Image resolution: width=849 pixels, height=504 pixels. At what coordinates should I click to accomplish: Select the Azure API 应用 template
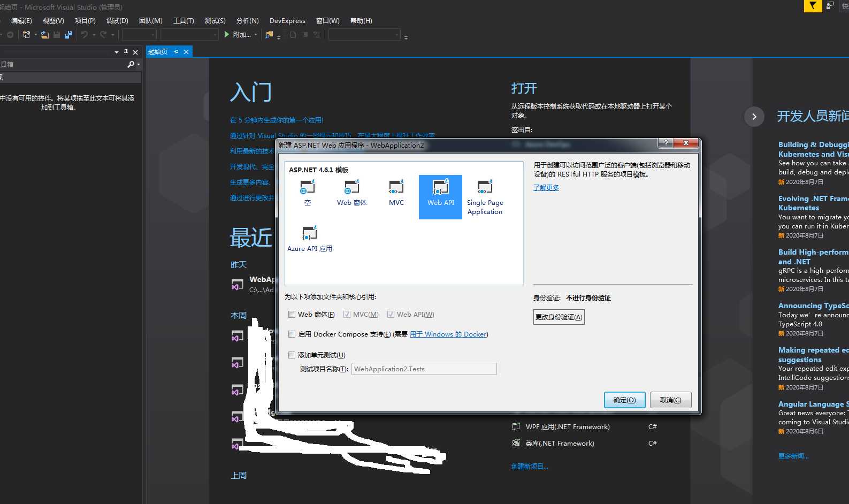tap(309, 239)
